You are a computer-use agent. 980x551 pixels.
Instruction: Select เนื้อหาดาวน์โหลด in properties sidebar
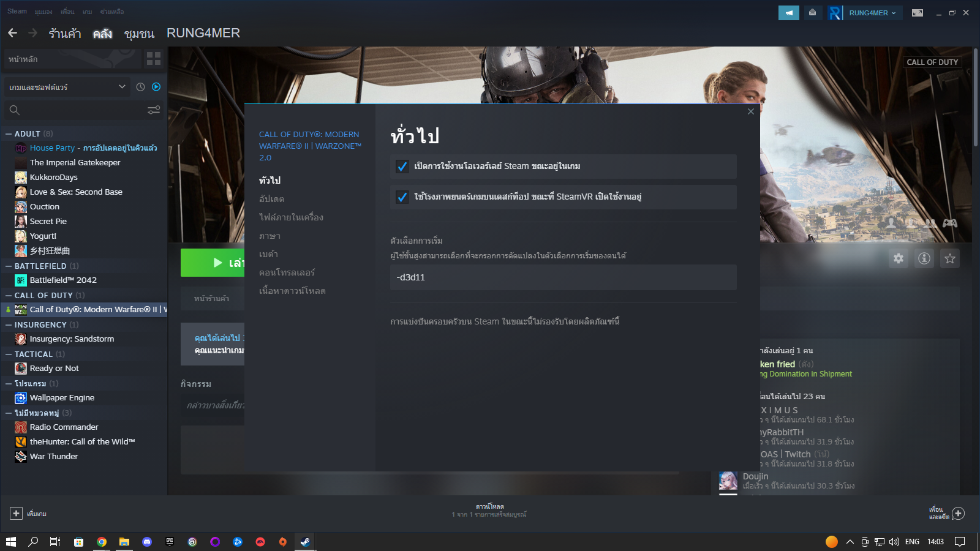[x=292, y=291]
